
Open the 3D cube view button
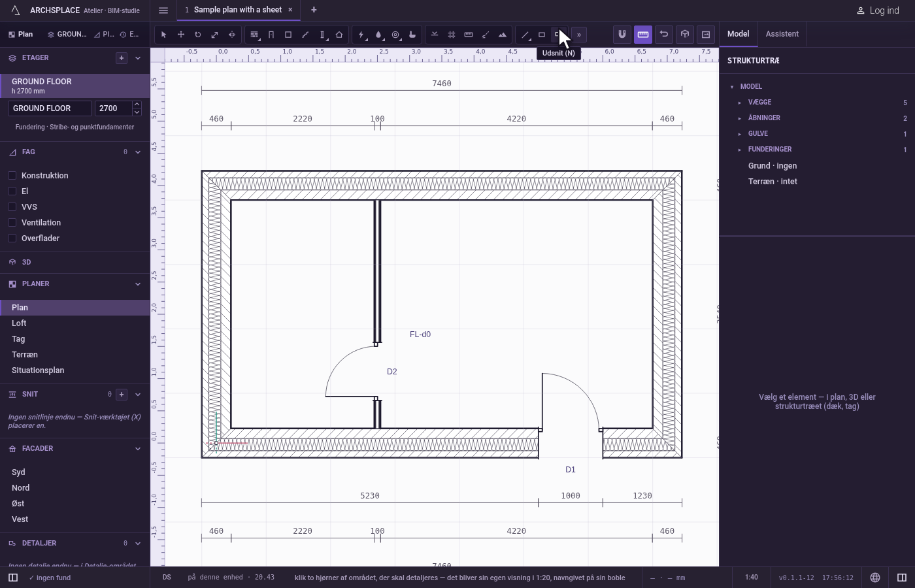685,34
